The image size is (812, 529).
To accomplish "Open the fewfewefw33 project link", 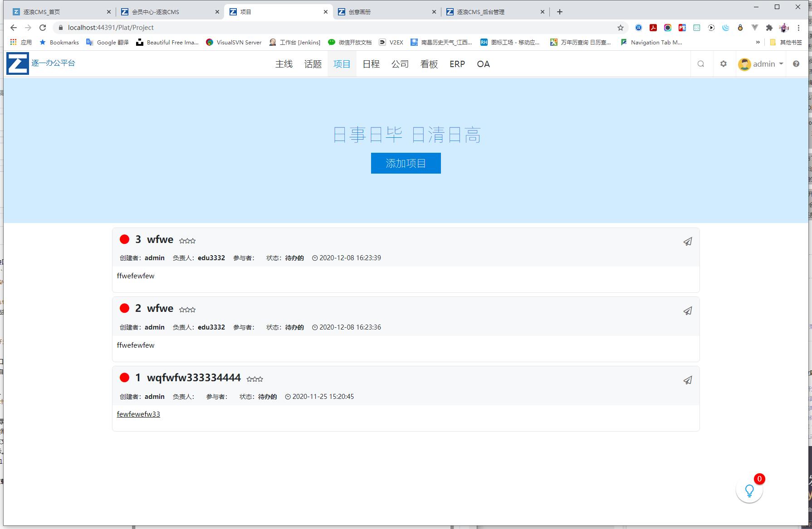I will [x=138, y=414].
